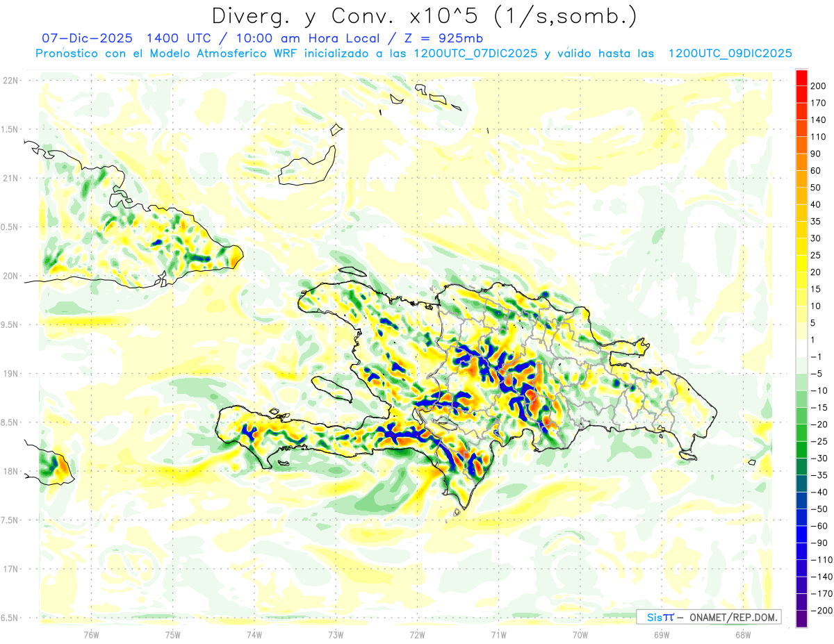Click the "-90" color bar label
The image size is (834, 644).
(x=819, y=543)
